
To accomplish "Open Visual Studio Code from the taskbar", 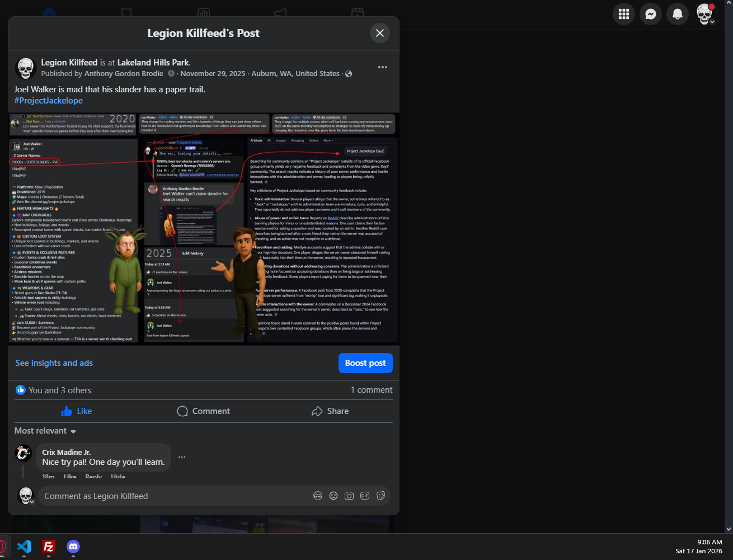I will click(x=24, y=547).
